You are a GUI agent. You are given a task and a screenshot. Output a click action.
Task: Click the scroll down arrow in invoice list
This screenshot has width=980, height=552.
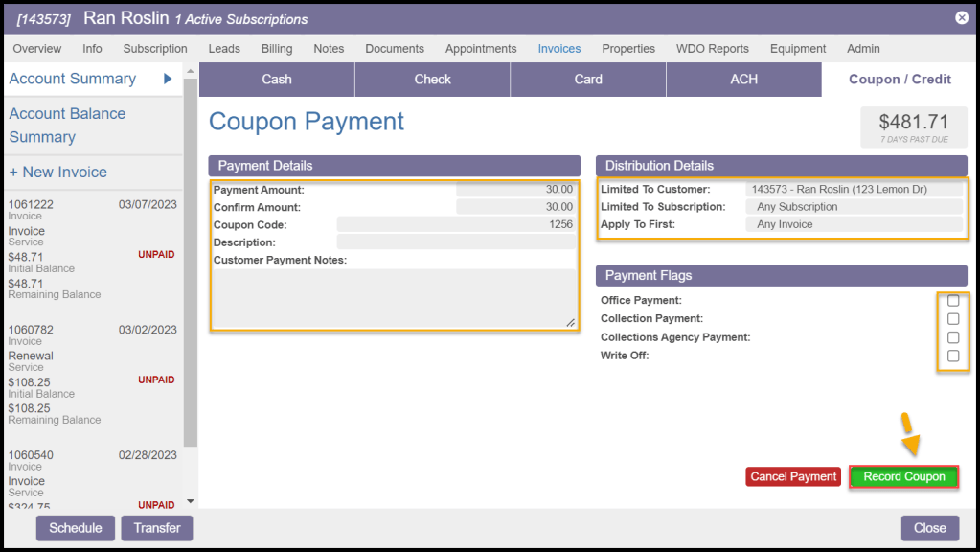pos(190,501)
